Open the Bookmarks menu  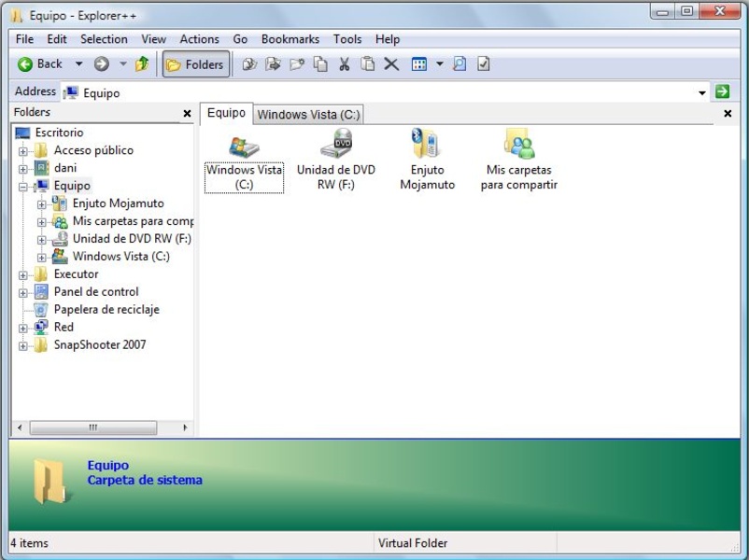coord(290,39)
